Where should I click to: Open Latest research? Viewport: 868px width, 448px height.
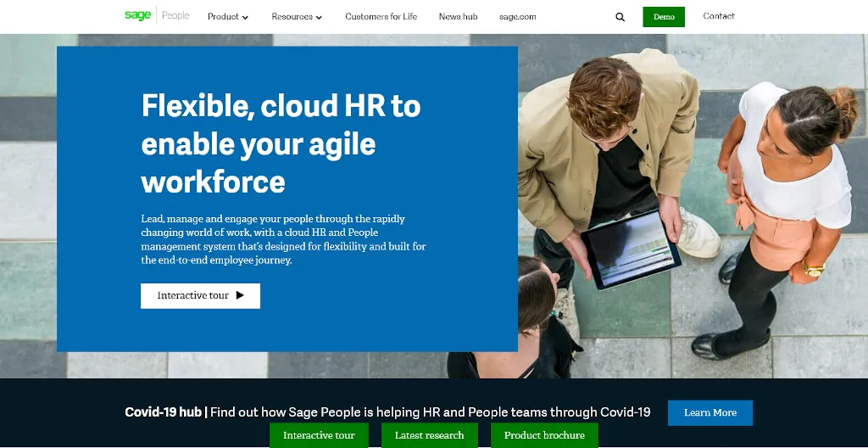429,435
